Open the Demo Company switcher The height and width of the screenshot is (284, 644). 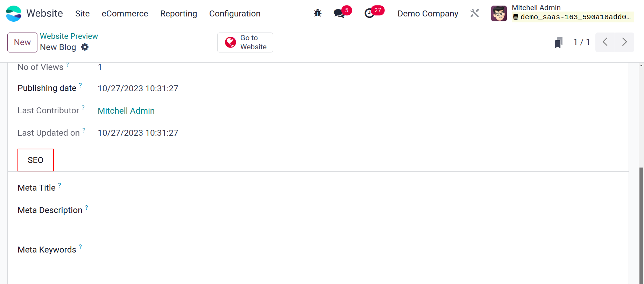pyautogui.click(x=428, y=14)
